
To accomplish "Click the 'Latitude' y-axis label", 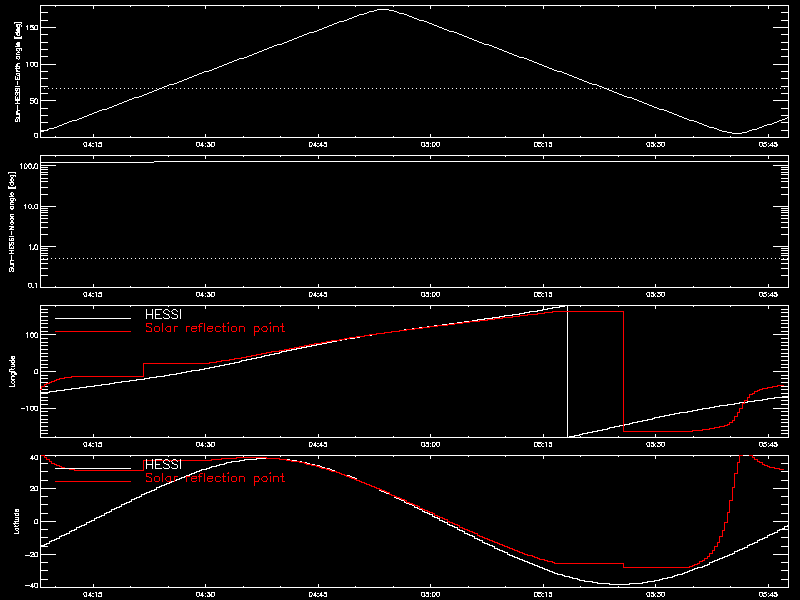I will (x=17, y=521).
